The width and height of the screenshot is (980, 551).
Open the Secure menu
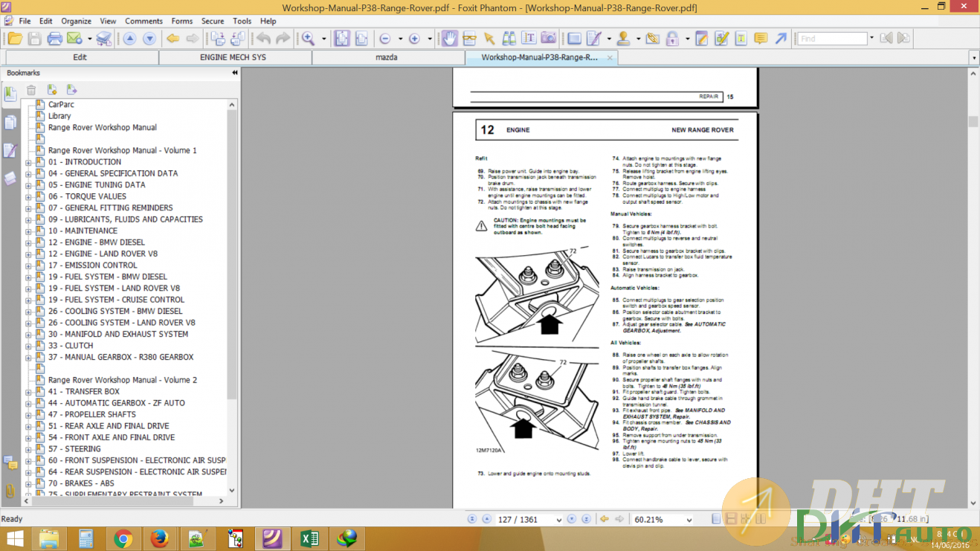tap(213, 21)
